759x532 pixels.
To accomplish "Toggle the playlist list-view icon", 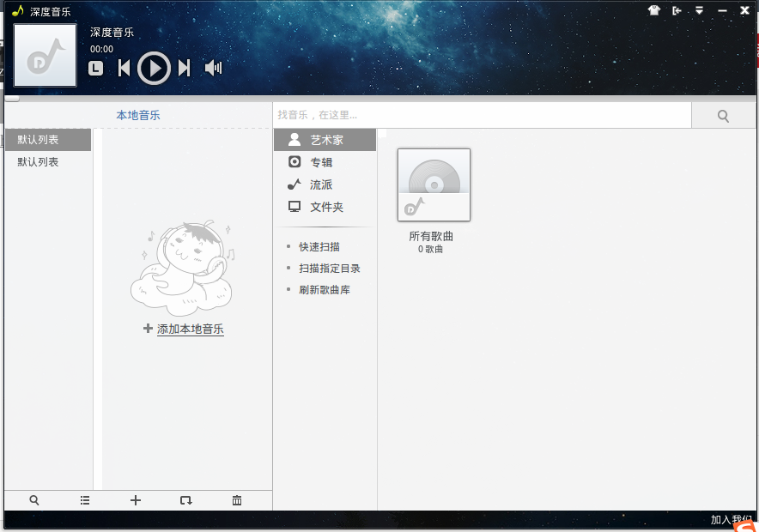I will [85, 500].
